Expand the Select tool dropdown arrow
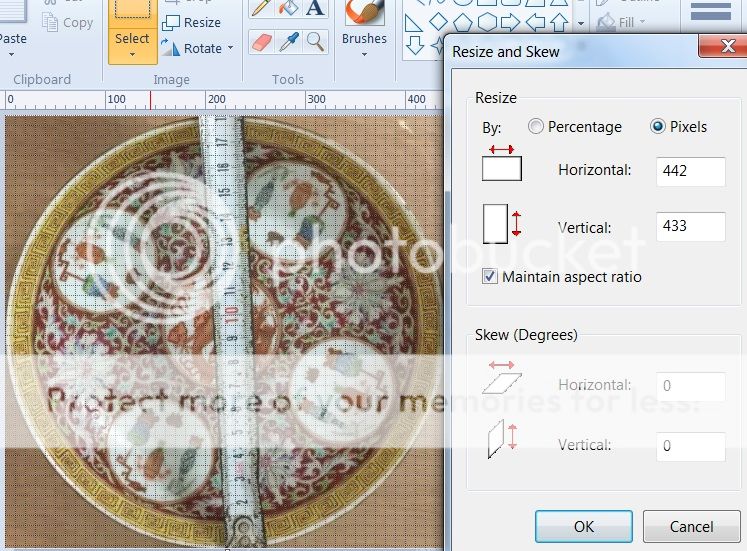This screenshot has width=747, height=551. pos(132,54)
